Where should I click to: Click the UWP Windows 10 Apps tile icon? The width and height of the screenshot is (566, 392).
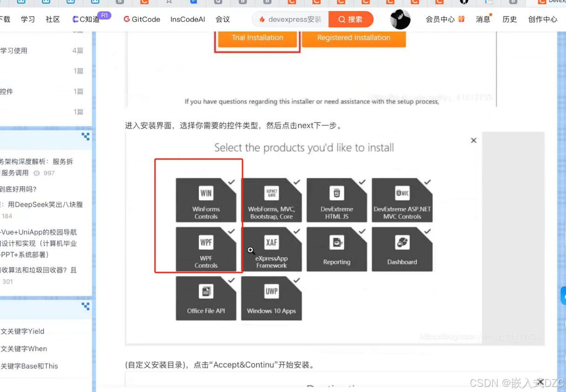271,291
